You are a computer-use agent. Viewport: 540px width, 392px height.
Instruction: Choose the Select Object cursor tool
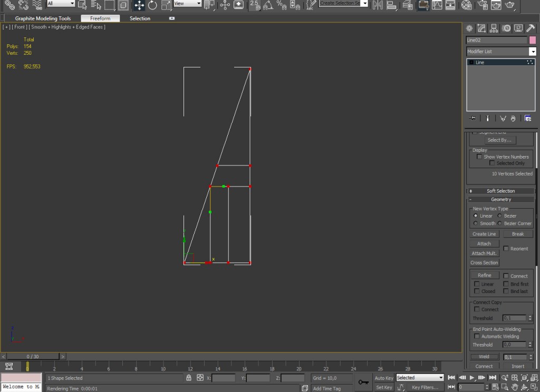pyautogui.click(x=82, y=5)
